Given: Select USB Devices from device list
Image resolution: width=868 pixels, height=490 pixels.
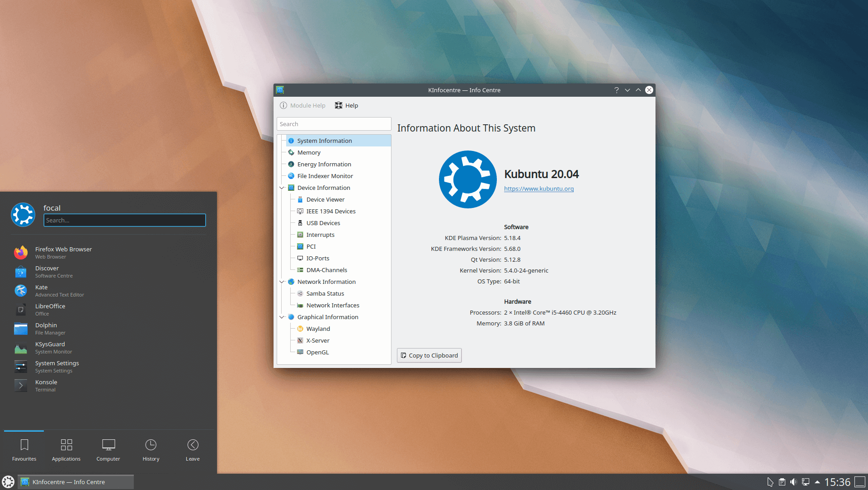Looking at the screenshot, I should click(323, 222).
